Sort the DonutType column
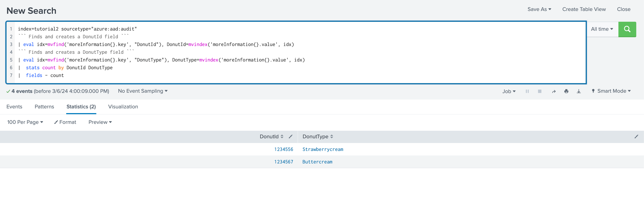This screenshot has height=203, width=644. (332, 137)
